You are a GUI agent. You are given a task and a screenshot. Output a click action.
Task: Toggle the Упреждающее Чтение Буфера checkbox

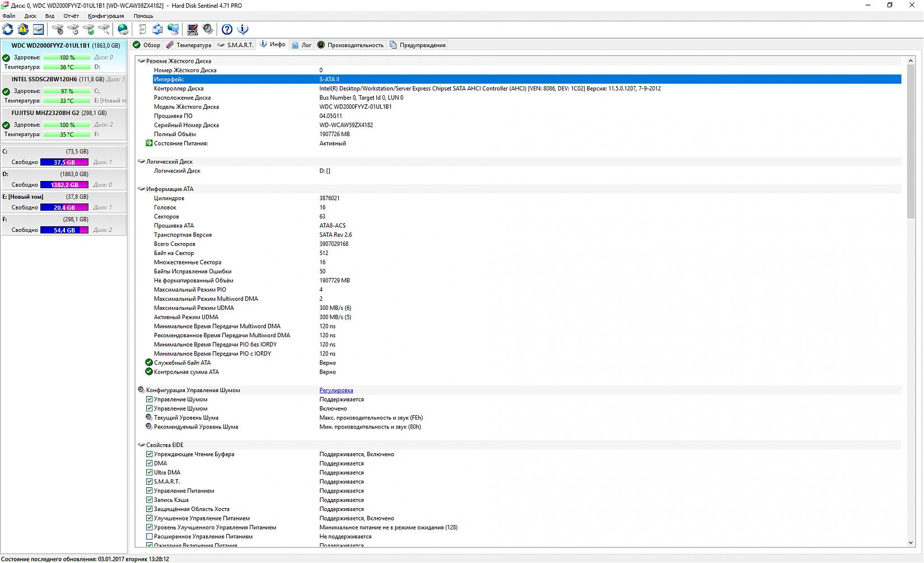click(x=150, y=454)
